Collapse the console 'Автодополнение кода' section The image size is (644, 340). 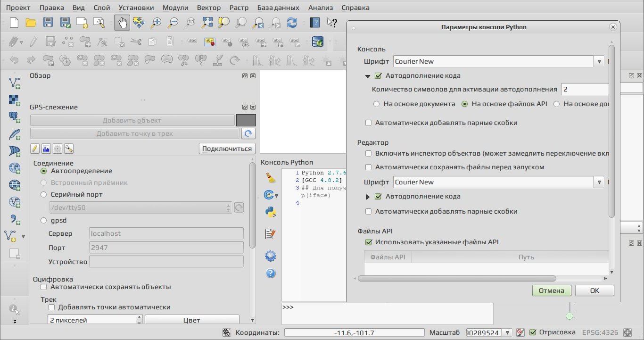[368, 76]
